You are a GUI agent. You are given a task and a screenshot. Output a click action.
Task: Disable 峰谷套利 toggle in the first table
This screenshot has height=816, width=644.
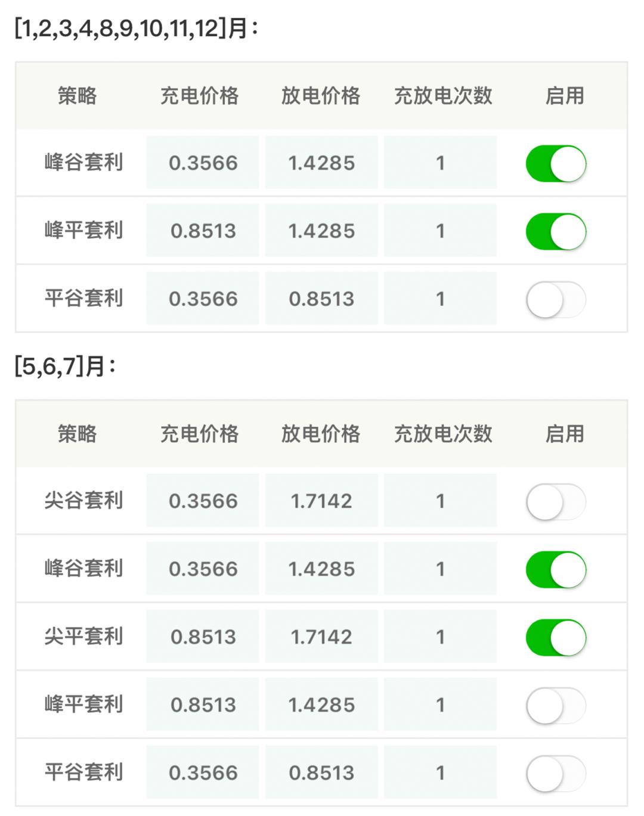[555, 163]
